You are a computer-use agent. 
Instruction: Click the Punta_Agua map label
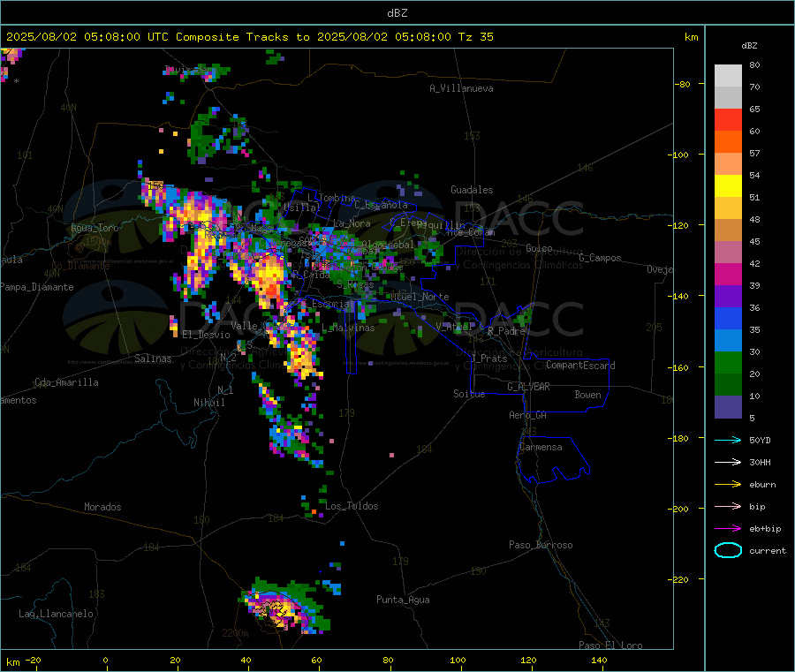tap(403, 600)
